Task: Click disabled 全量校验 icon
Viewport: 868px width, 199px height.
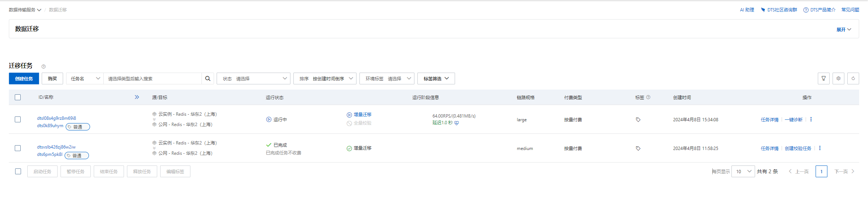Action: [349, 123]
